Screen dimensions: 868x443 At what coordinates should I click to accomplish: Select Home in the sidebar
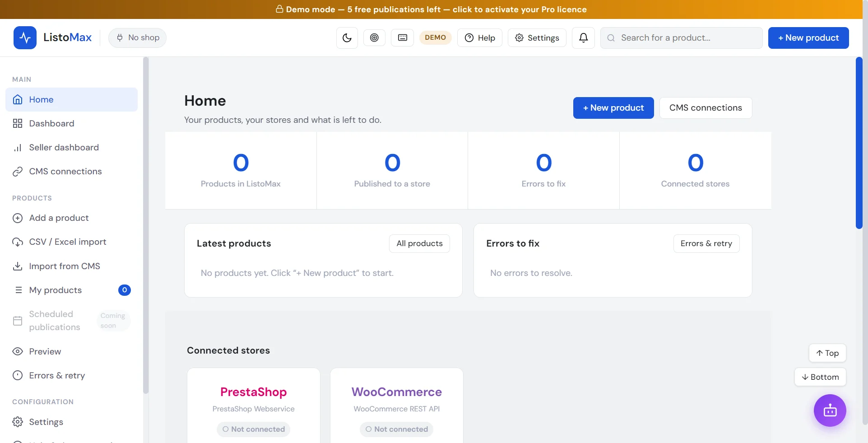click(71, 99)
